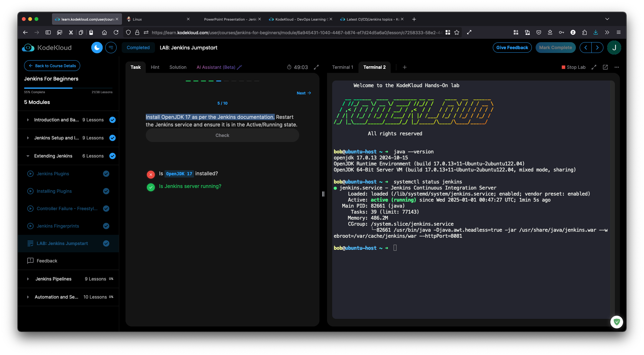Click the Installing Plugins completion checkmark
Viewport: 644px width, 355px height.
pos(106,191)
